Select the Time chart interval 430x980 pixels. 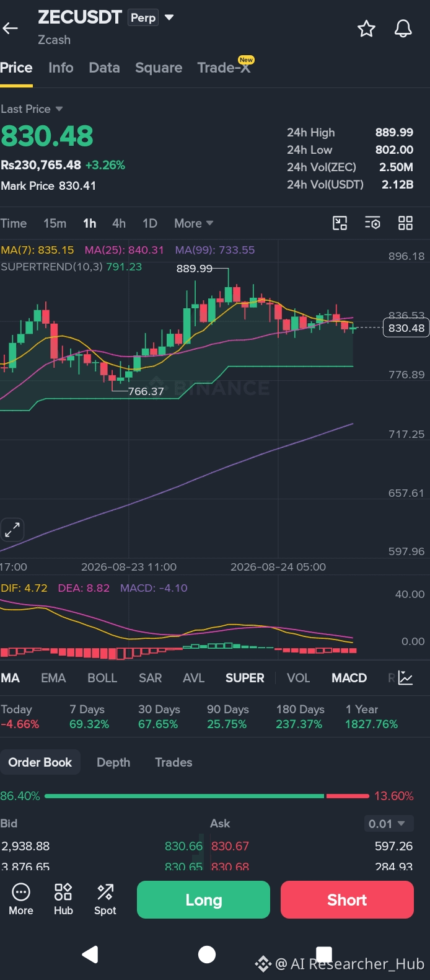coord(14,223)
